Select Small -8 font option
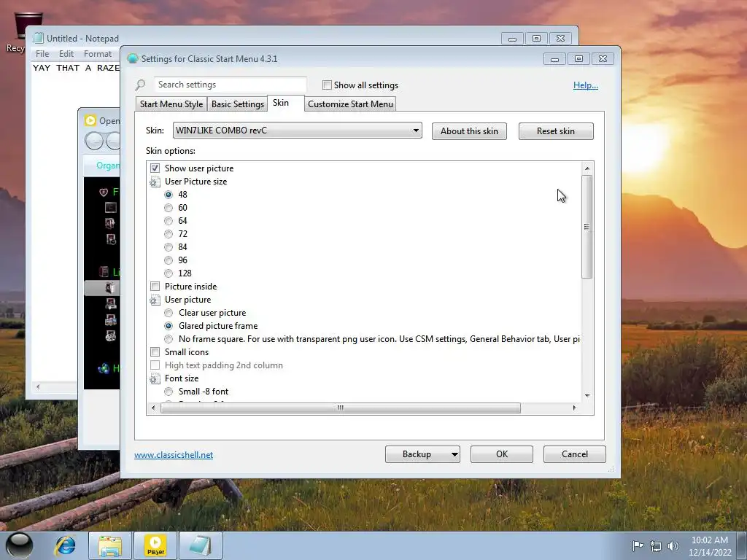The width and height of the screenshot is (747, 560). pos(169,392)
